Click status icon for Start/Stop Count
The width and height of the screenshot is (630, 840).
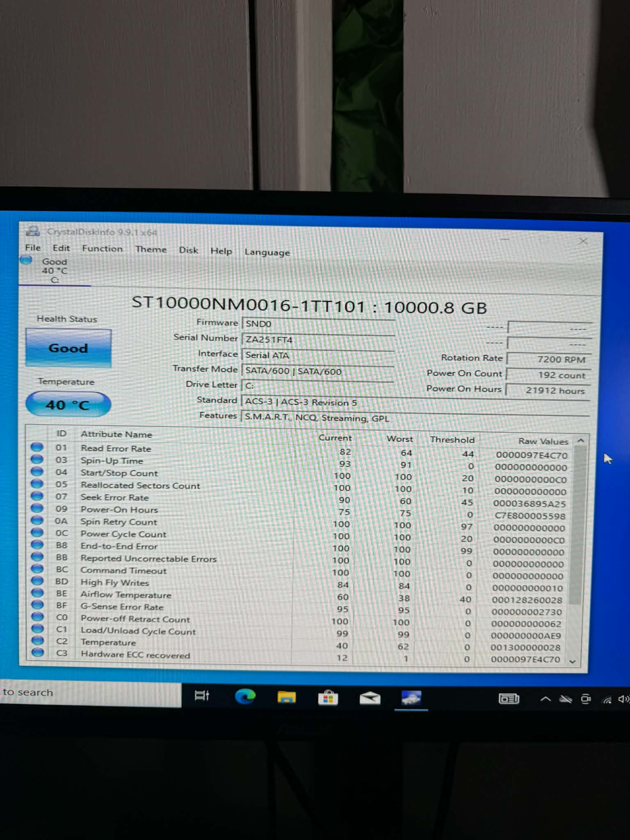click(x=37, y=471)
